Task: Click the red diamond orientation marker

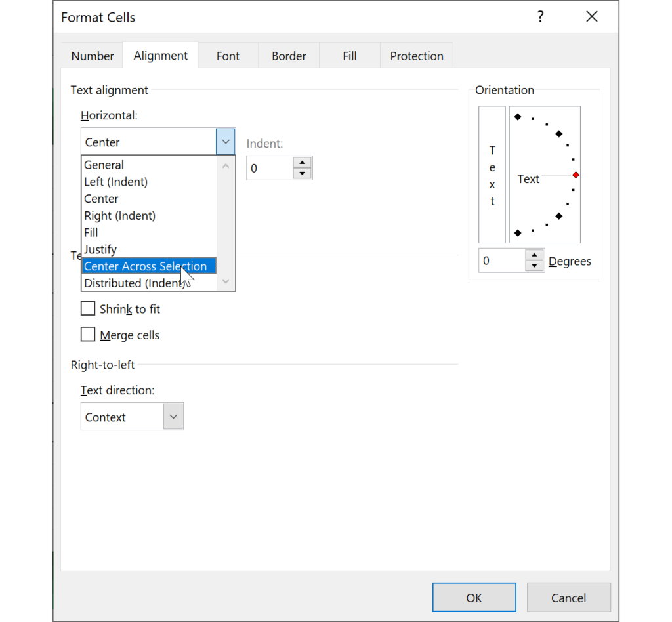Action: point(576,175)
